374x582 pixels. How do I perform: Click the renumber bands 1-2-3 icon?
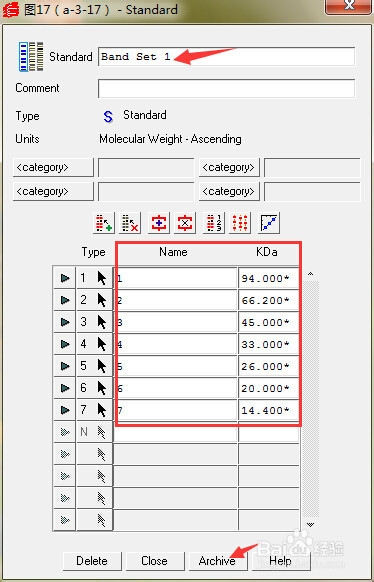click(x=214, y=223)
